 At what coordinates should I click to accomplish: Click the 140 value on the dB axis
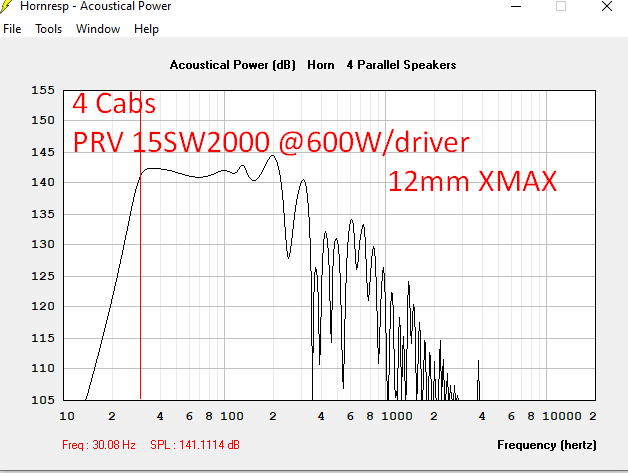click(43, 182)
